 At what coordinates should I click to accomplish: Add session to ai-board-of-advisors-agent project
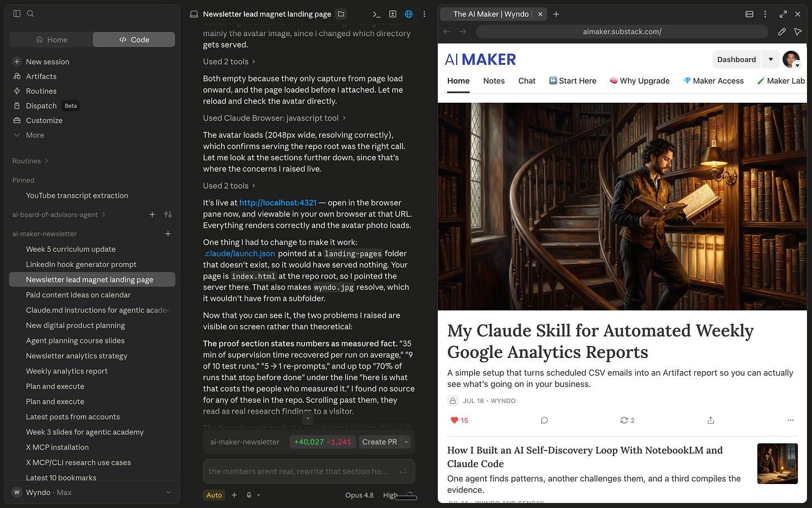(x=152, y=214)
